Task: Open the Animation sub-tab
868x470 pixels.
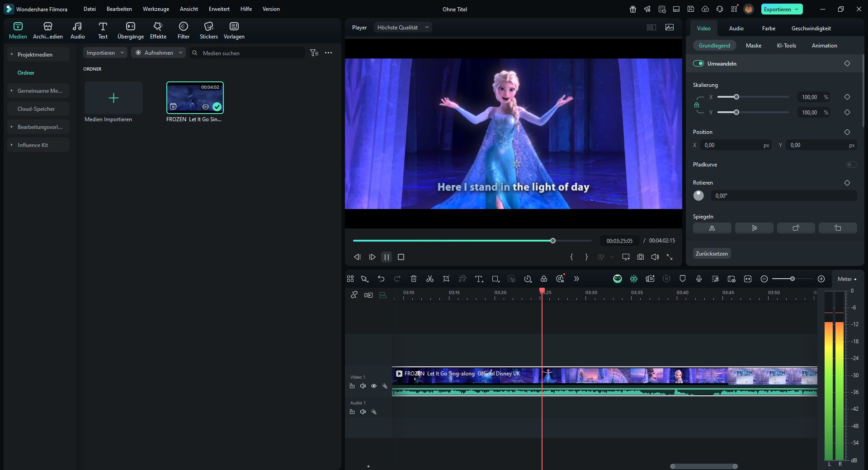Action: (x=824, y=46)
